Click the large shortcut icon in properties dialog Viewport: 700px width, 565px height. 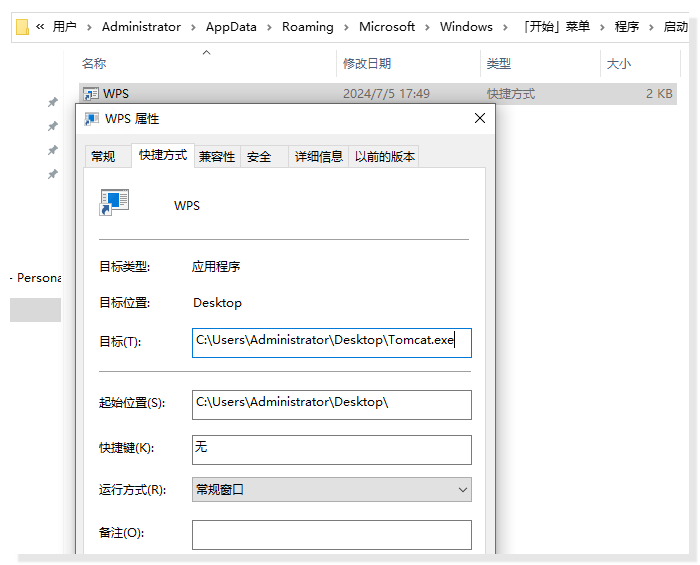[114, 203]
